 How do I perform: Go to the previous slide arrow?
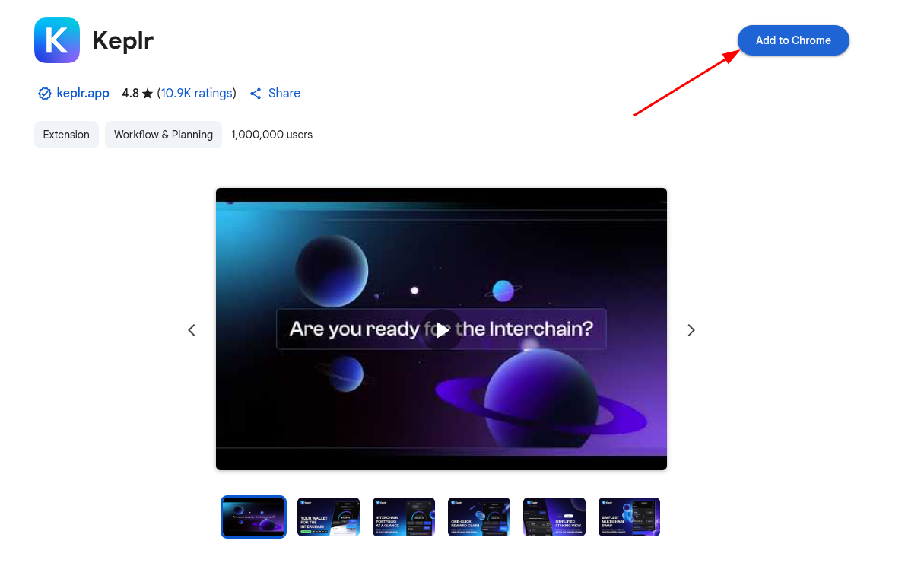coord(192,330)
